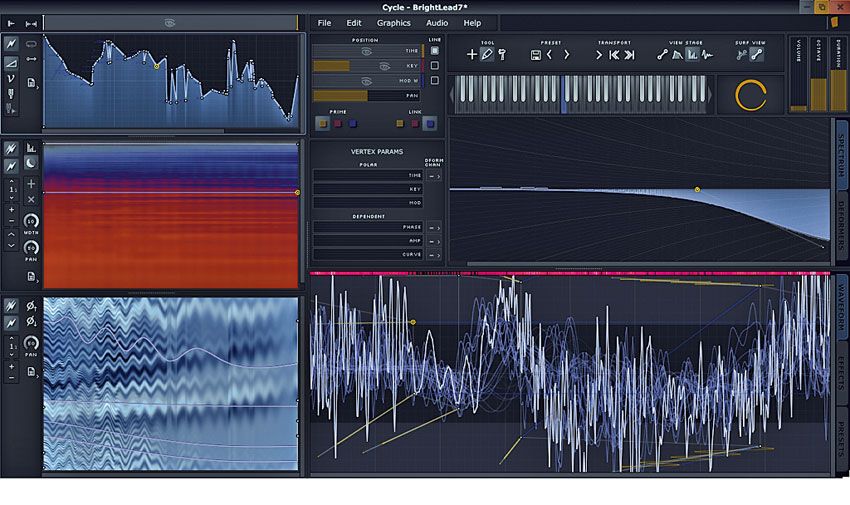
Task: Select the axe tool in Tool group
Action: pyautogui.click(x=501, y=55)
